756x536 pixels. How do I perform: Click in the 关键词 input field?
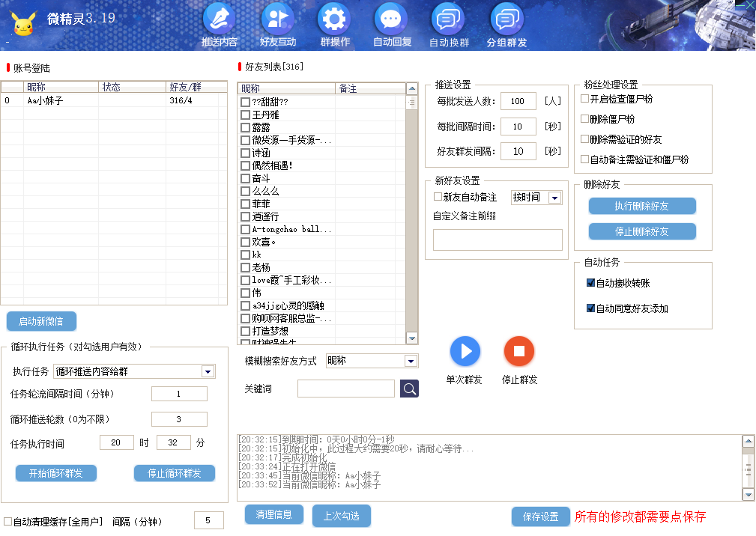point(346,389)
